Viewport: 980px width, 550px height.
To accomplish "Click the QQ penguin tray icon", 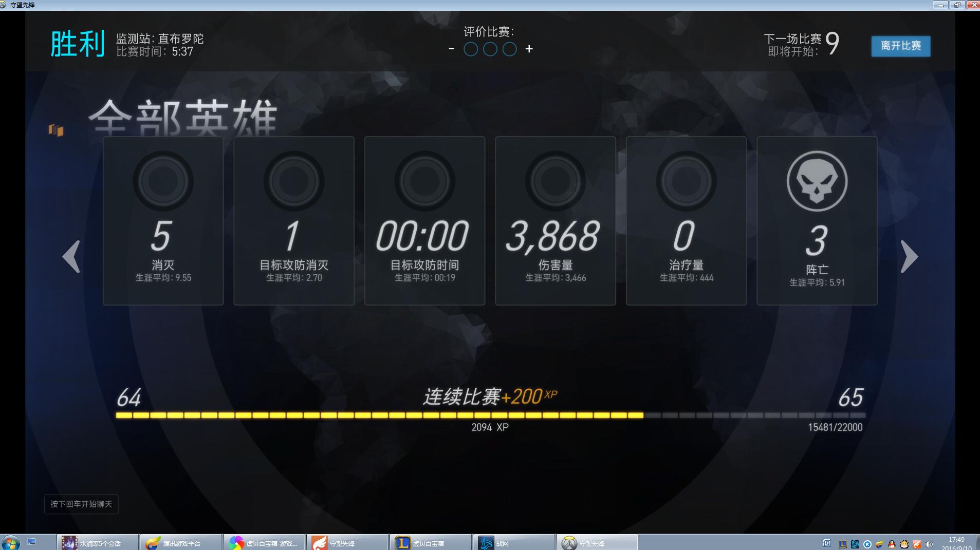I will click(x=892, y=544).
